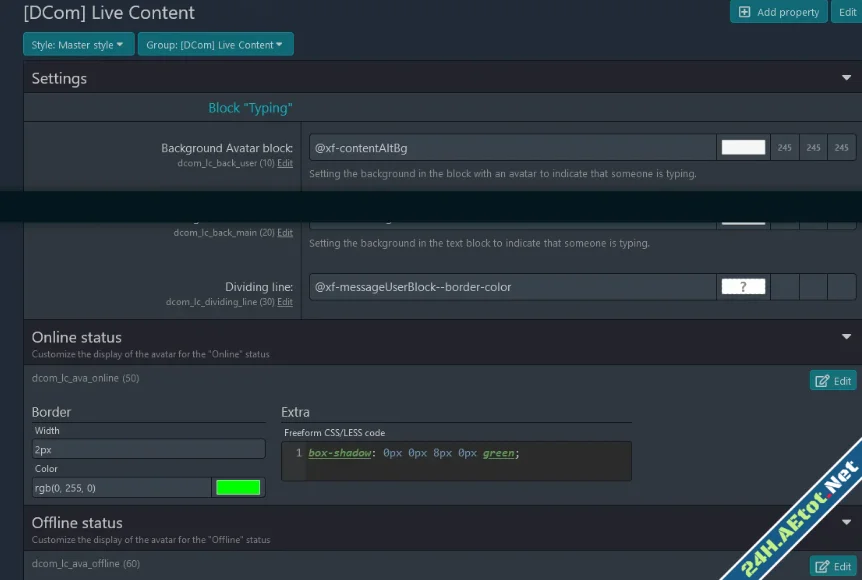
Task: Open the Dividing line question-mark color swatch
Action: click(x=743, y=287)
